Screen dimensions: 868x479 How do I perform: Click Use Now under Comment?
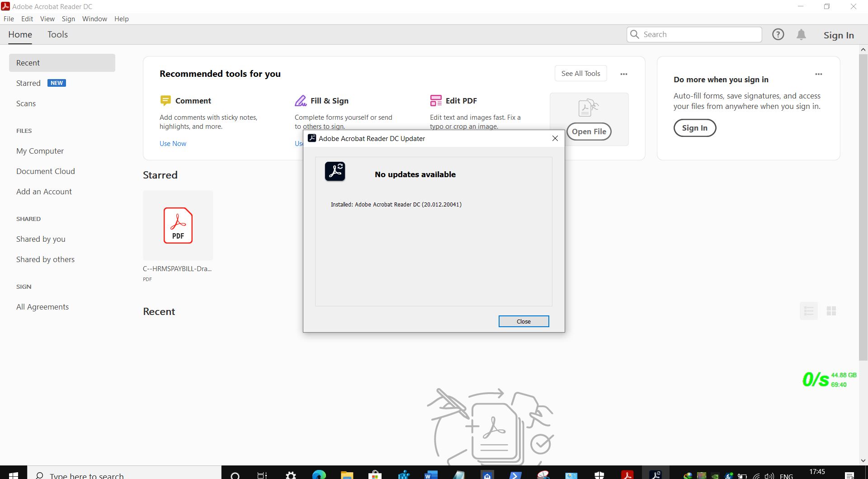pyautogui.click(x=173, y=144)
